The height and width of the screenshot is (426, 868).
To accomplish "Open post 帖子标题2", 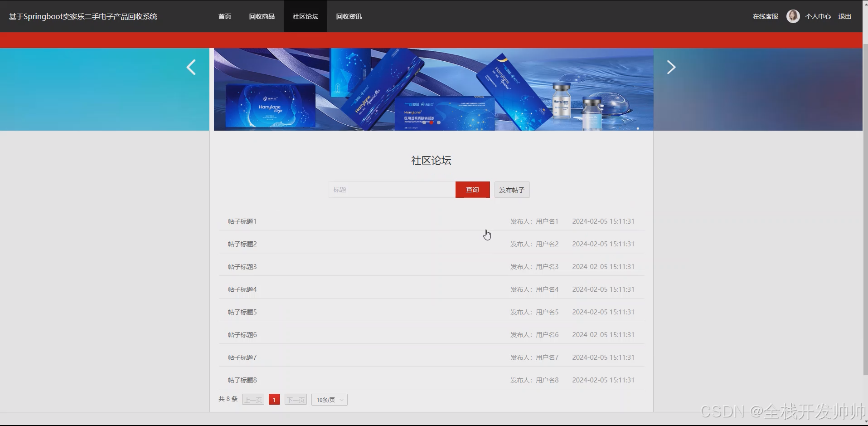I will (242, 244).
